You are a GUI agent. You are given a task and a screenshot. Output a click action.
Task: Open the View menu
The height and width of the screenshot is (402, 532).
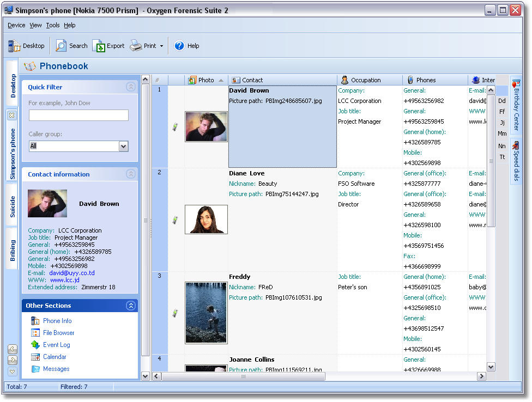(35, 25)
